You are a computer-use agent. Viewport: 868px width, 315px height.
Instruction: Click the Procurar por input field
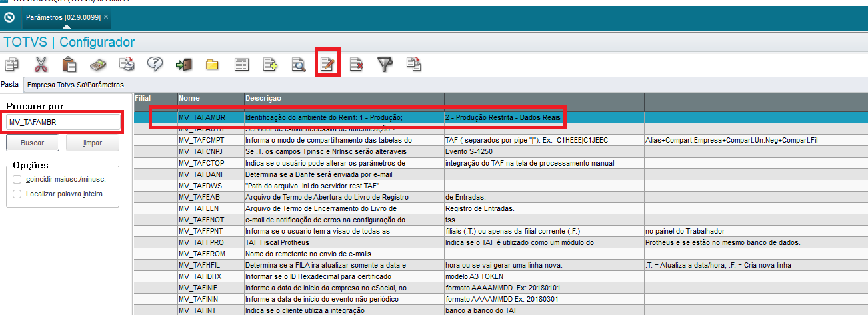tap(63, 122)
